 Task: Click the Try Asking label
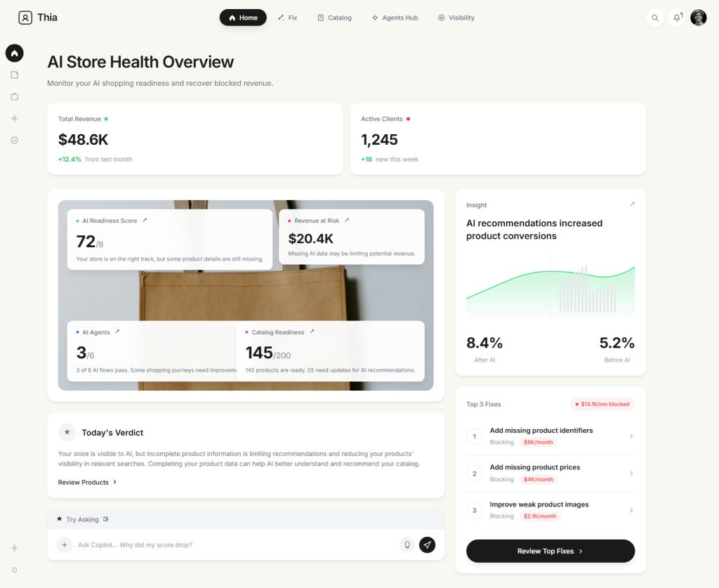pos(83,519)
